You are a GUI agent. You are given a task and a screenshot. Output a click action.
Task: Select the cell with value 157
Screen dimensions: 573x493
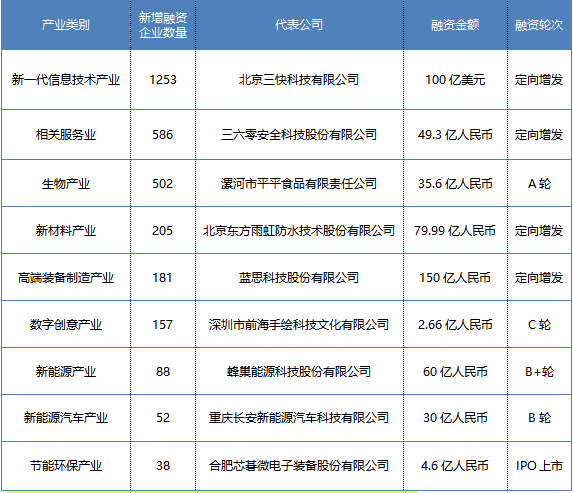[163, 325]
